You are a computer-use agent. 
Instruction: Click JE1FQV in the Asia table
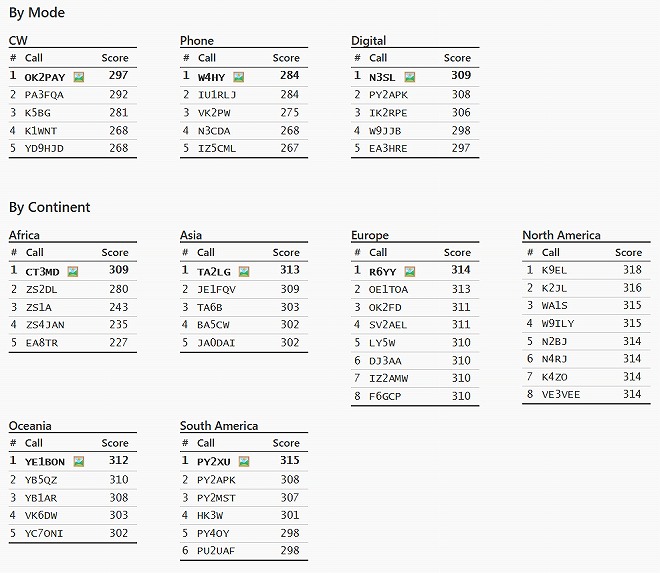[216, 290]
